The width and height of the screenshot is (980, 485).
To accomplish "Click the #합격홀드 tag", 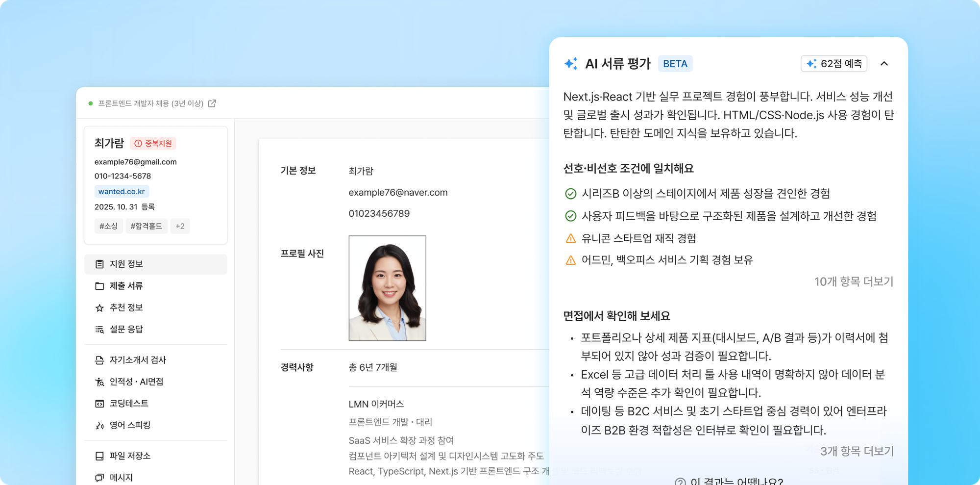I will 147,226.
